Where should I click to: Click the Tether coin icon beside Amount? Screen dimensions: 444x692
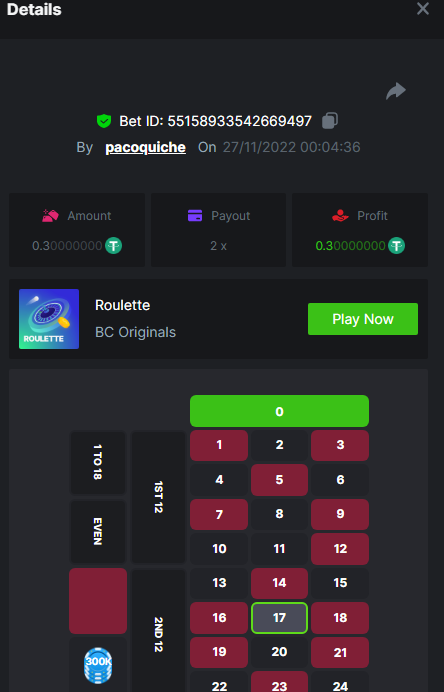(113, 245)
